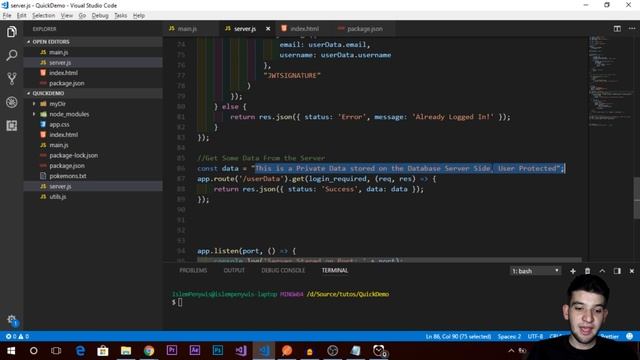
Task: Close the server.js editor tab
Action: [268, 29]
